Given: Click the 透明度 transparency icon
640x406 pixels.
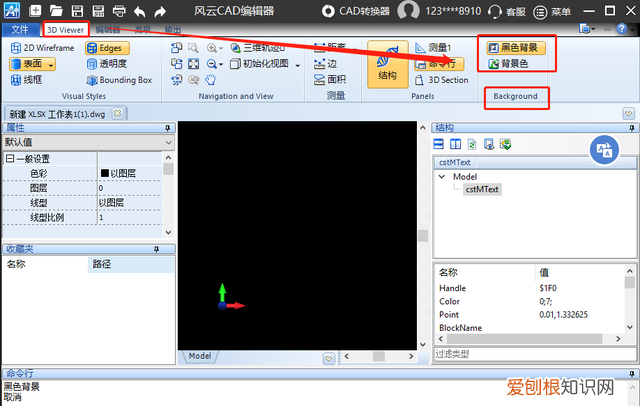Looking at the screenshot, I should [x=92, y=64].
